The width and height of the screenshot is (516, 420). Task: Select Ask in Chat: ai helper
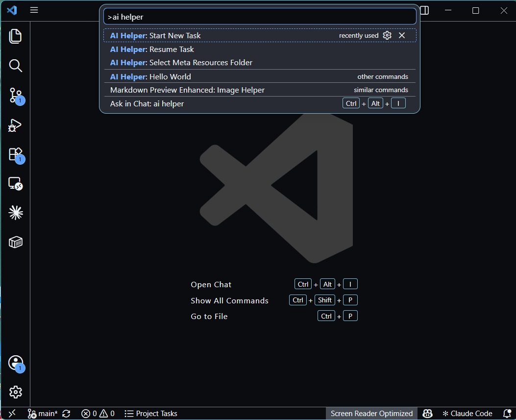click(x=260, y=104)
